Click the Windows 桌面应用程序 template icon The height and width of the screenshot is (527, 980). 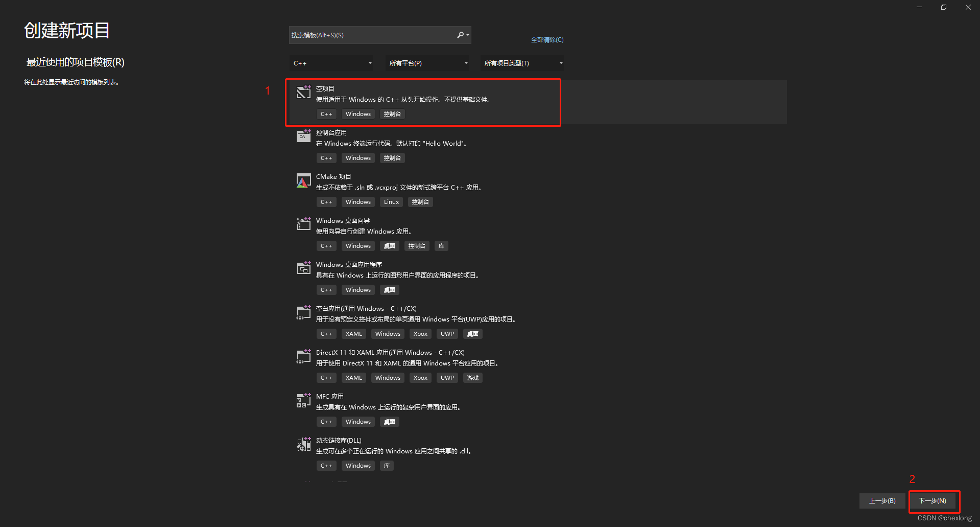[x=304, y=268]
